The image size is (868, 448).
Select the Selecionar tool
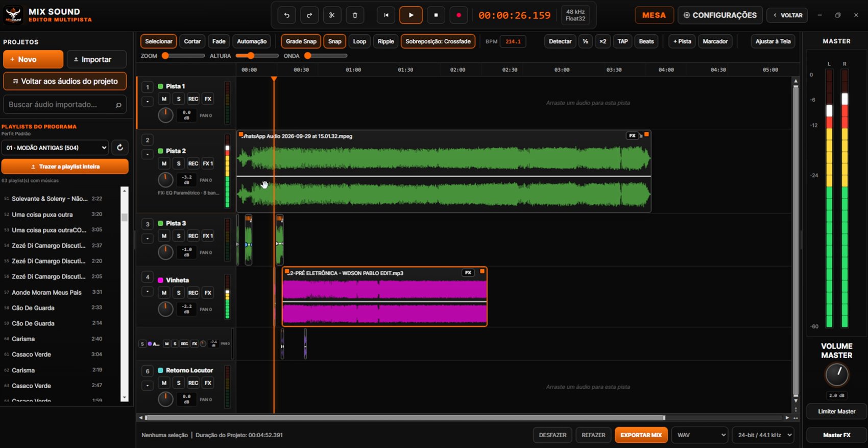pos(159,41)
